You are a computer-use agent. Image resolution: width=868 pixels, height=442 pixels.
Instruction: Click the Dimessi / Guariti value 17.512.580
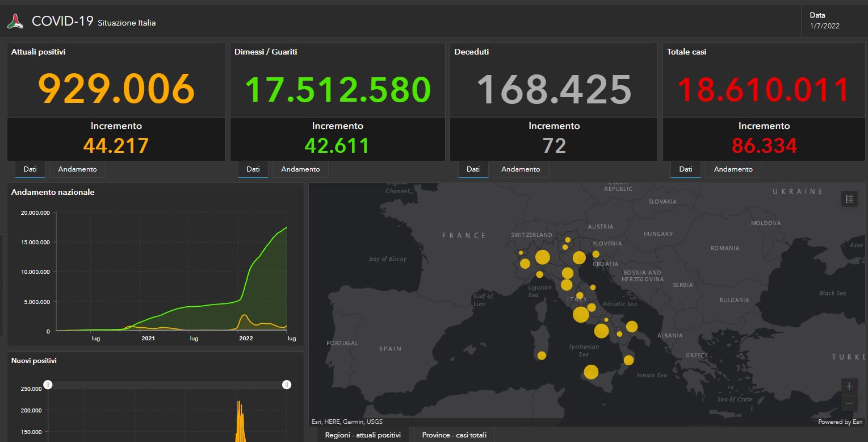pos(338,89)
